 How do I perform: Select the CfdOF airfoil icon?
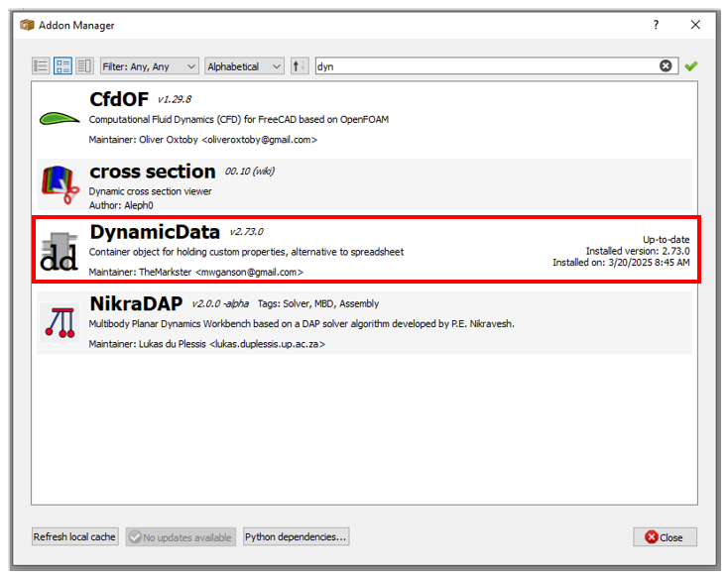pyautogui.click(x=60, y=119)
